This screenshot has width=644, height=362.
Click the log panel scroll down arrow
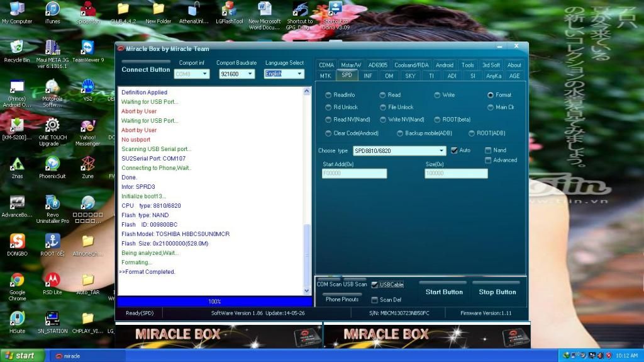(307, 291)
